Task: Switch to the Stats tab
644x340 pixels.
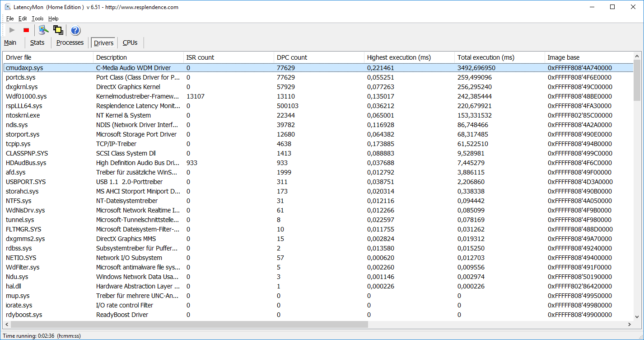Action: (37, 42)
